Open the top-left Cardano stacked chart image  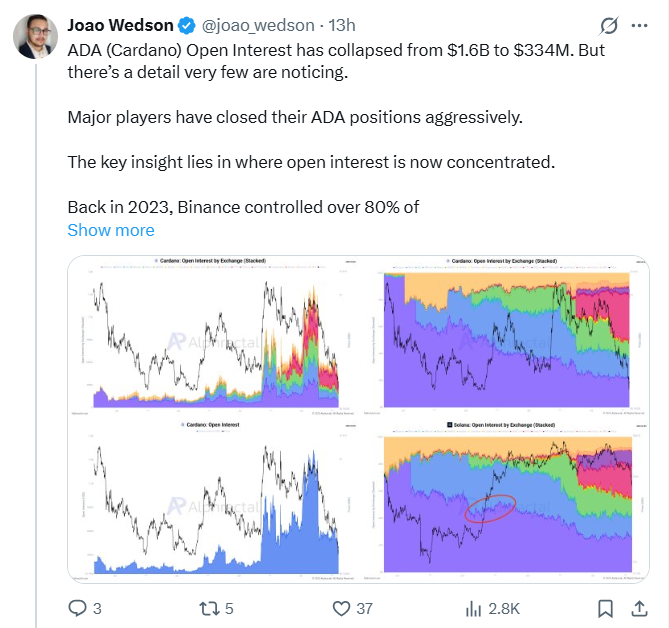tap(214, 335)
